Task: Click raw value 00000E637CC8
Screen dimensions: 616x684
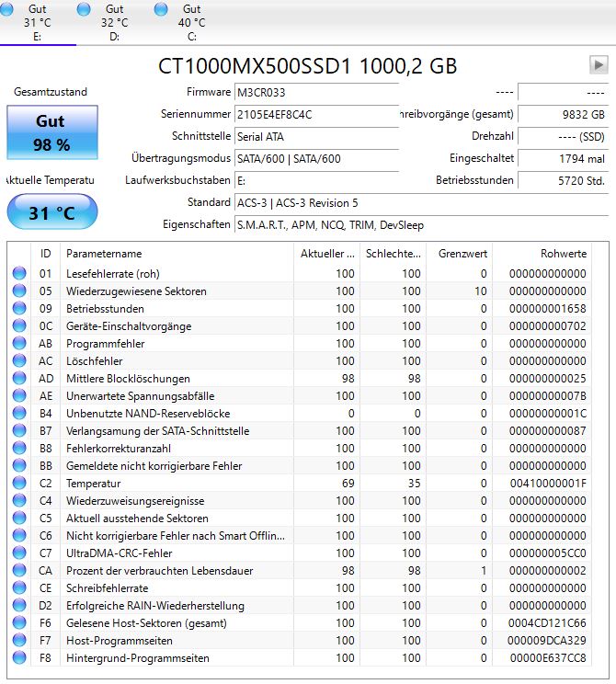Action: 548,658
